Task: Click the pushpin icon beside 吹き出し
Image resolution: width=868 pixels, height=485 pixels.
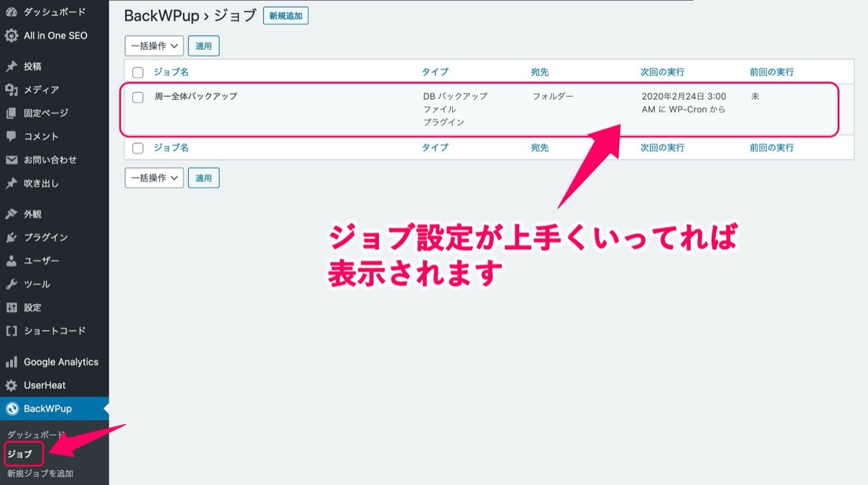Action: coord(12,183)
